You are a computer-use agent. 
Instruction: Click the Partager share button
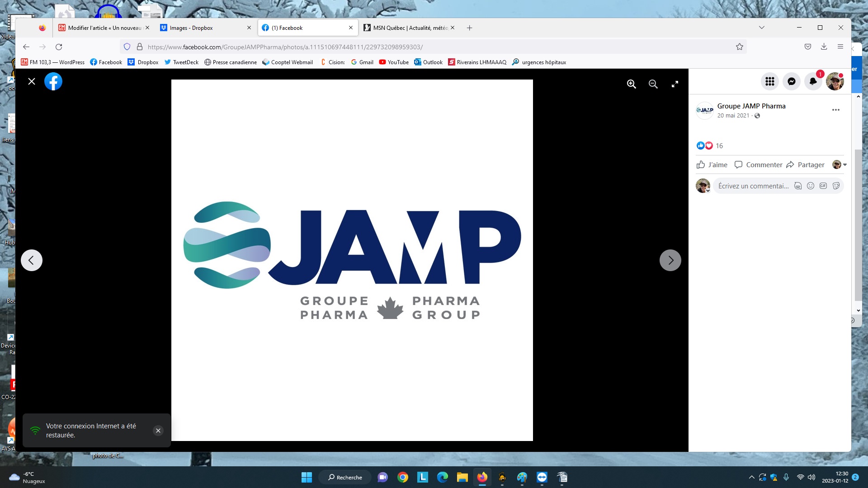pyautogui.click(x=806, y=164)
